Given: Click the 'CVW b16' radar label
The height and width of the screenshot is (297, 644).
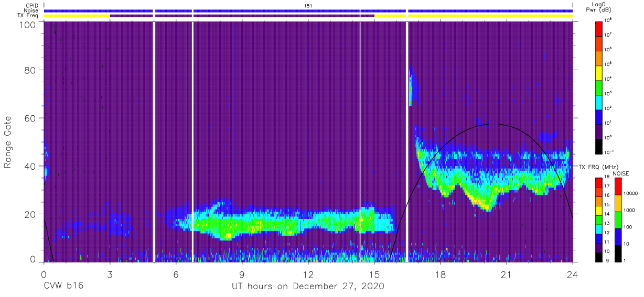Looking at the screenshot, I should click(63, 287).
